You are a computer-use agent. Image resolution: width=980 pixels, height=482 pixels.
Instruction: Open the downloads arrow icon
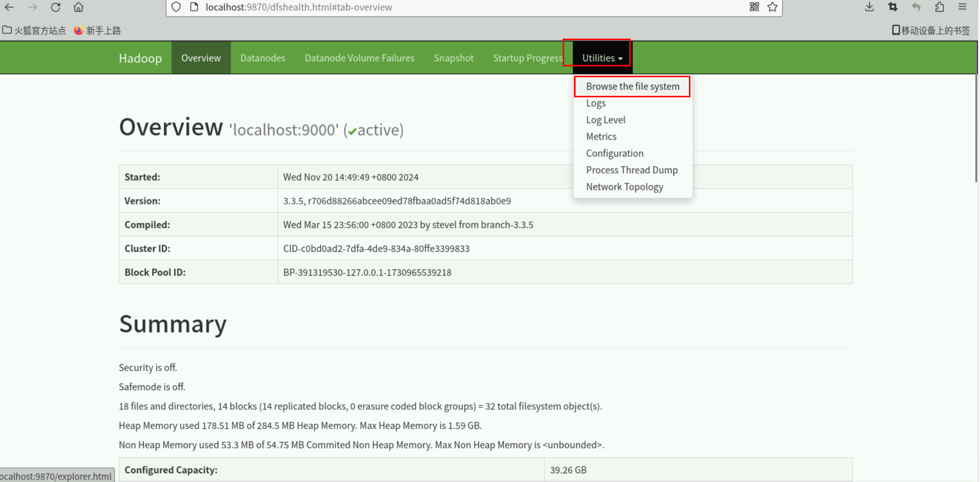(870, 7)
